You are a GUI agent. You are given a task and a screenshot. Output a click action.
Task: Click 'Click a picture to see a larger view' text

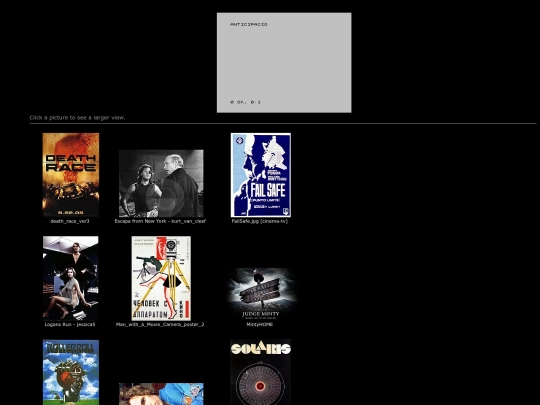click(x=77, y=117)
